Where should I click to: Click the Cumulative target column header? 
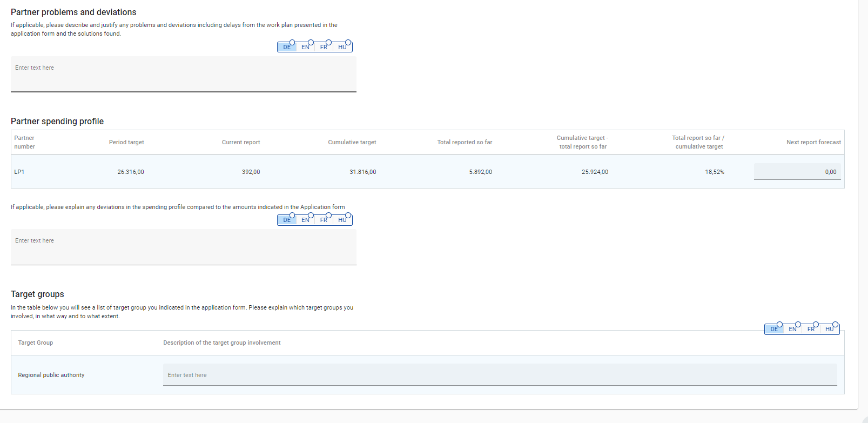pos(352,142)
